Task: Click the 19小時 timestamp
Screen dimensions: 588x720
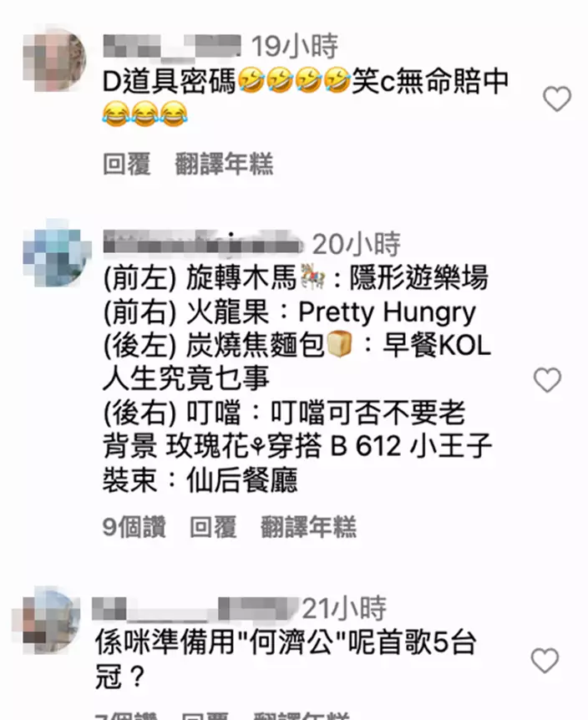Action: 295,47
